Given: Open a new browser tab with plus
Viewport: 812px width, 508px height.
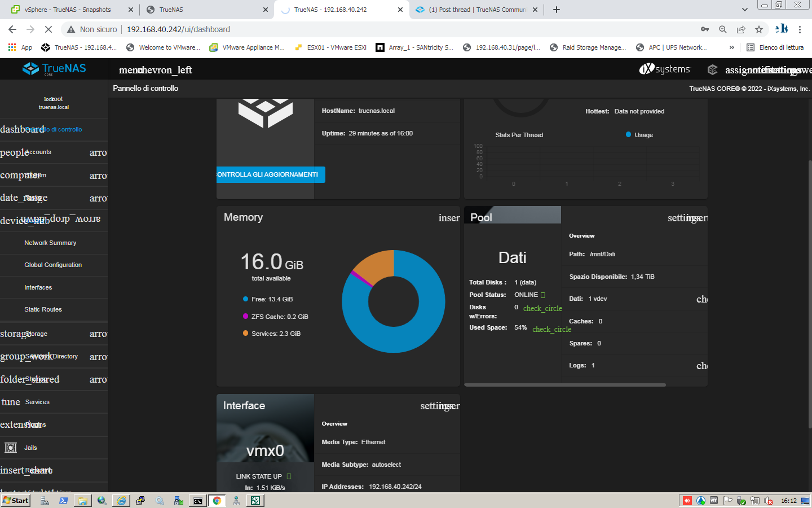Looking at the screenshot, I should (x=557, y=10).
